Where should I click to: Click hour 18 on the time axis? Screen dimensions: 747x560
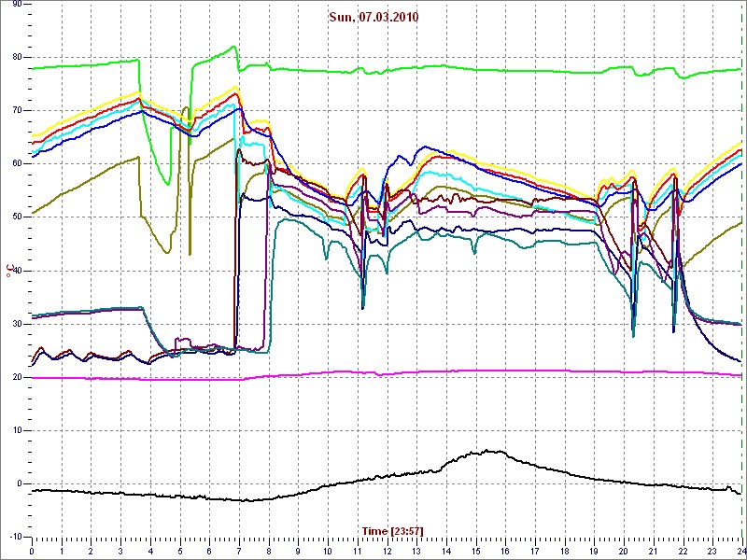point(565,550)
